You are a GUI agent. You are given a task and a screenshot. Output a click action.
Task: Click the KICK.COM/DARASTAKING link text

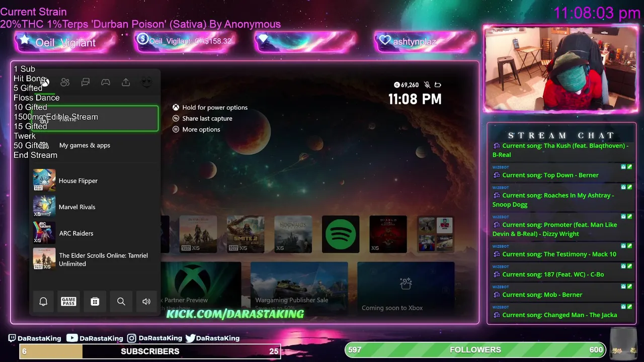click(x=235, y=314)
